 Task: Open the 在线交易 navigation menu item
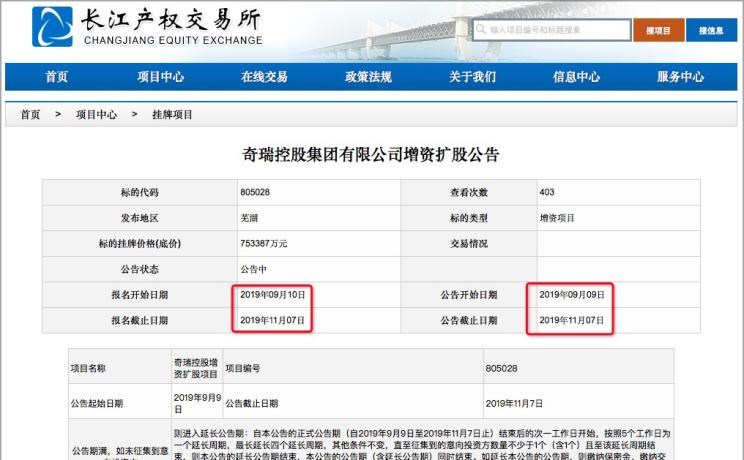coord(264,76)
